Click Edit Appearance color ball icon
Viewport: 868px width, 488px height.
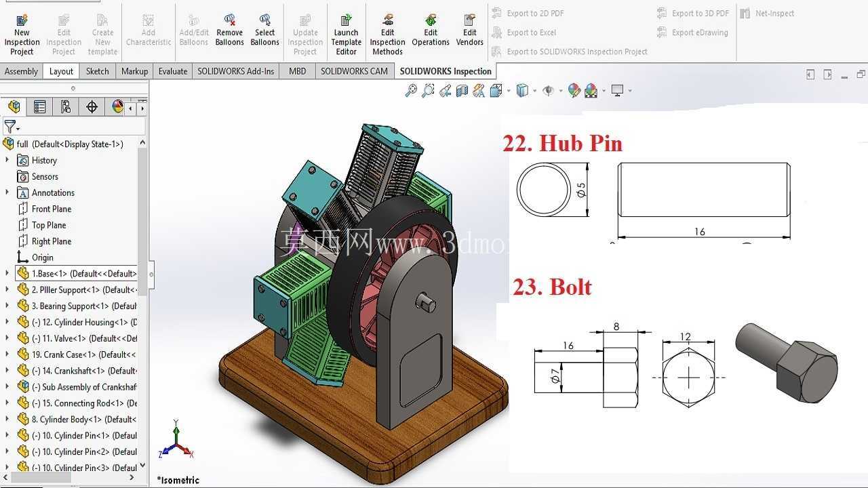574,90
